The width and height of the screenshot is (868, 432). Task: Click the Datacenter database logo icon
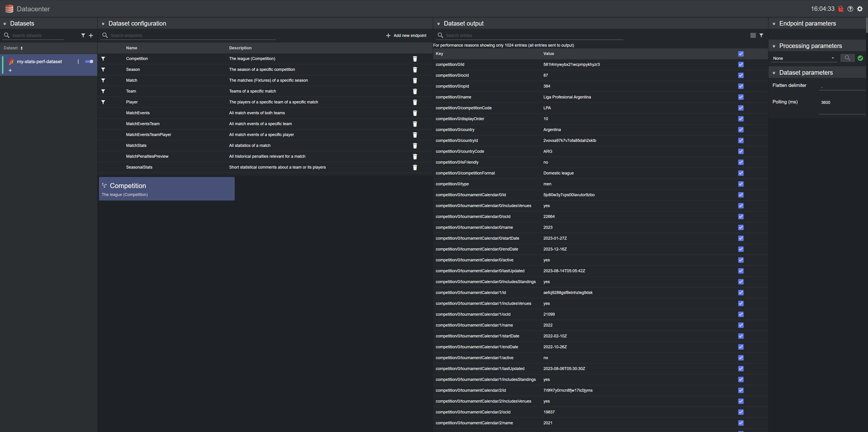[x=9, y=9]
